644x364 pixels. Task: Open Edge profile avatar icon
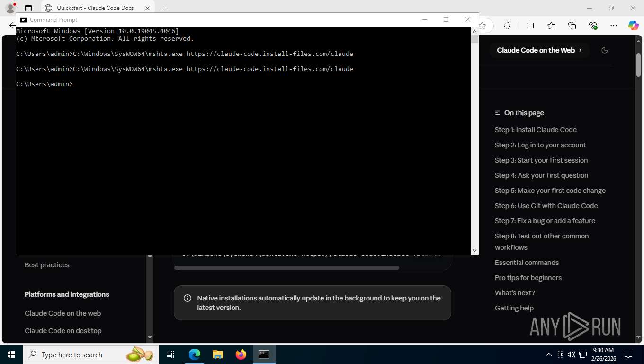(10, 8)
